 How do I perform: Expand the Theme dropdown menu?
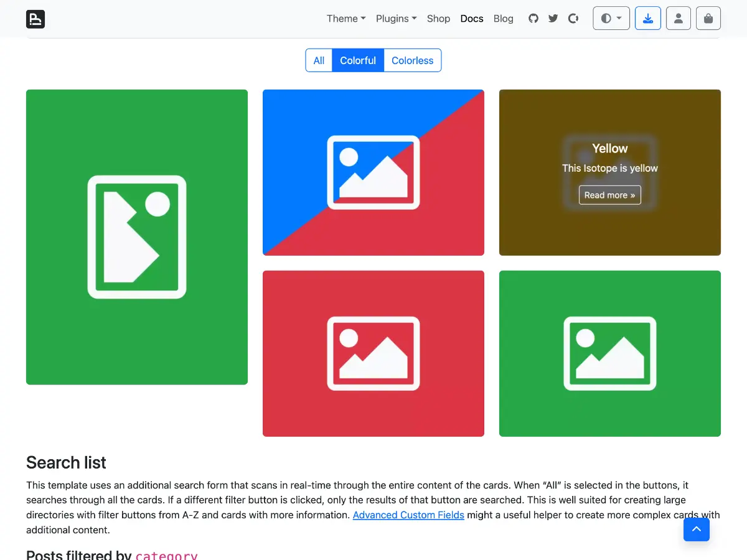pos(346,19)
